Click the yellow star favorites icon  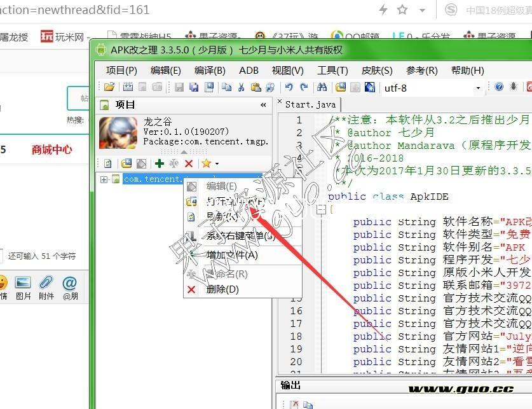[x=206, y=163]
